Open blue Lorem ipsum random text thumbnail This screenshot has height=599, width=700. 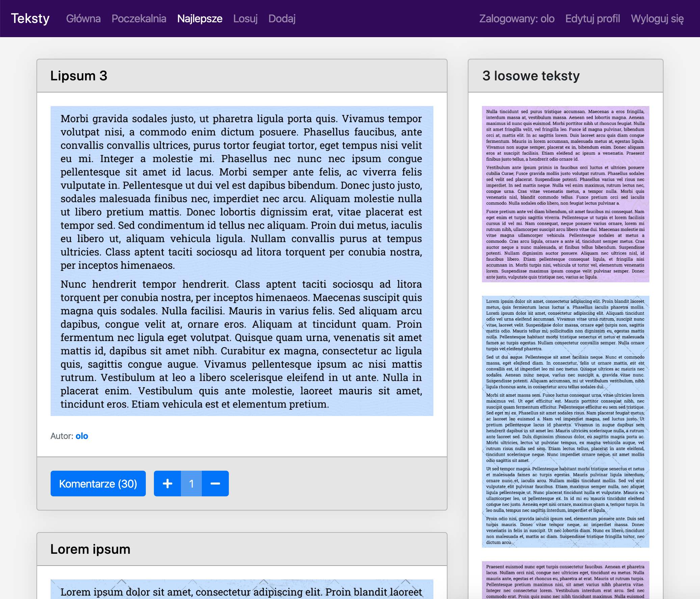[x=565, y=421]
